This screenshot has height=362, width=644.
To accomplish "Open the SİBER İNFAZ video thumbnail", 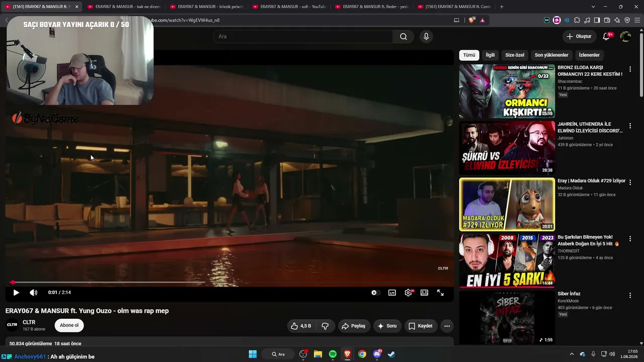I will click(507, 317).
